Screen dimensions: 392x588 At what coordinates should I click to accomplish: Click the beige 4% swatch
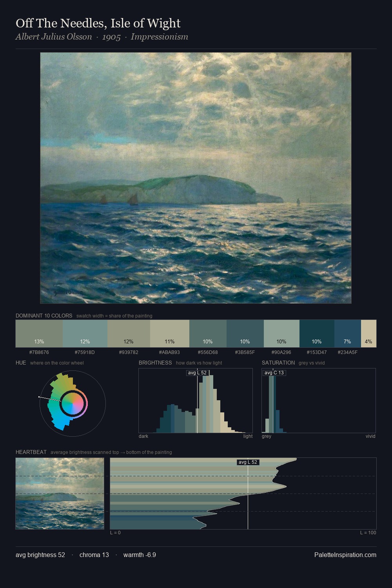click(x=368, y=334)
